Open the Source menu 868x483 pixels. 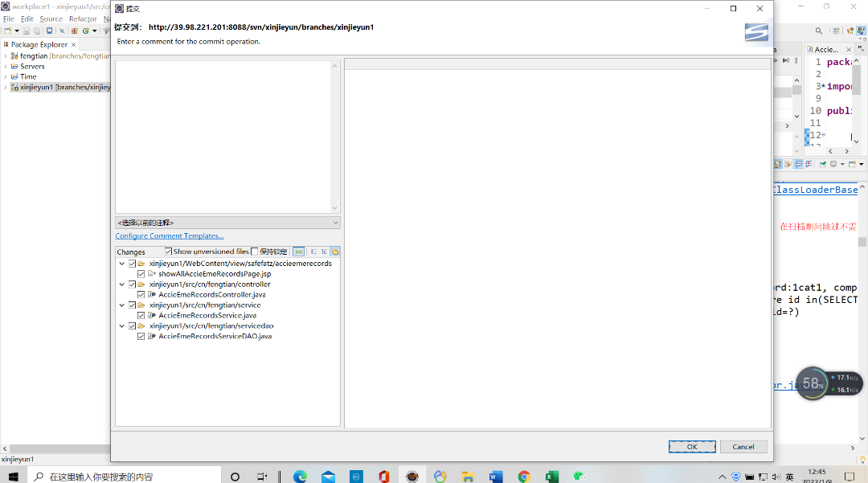51,18
